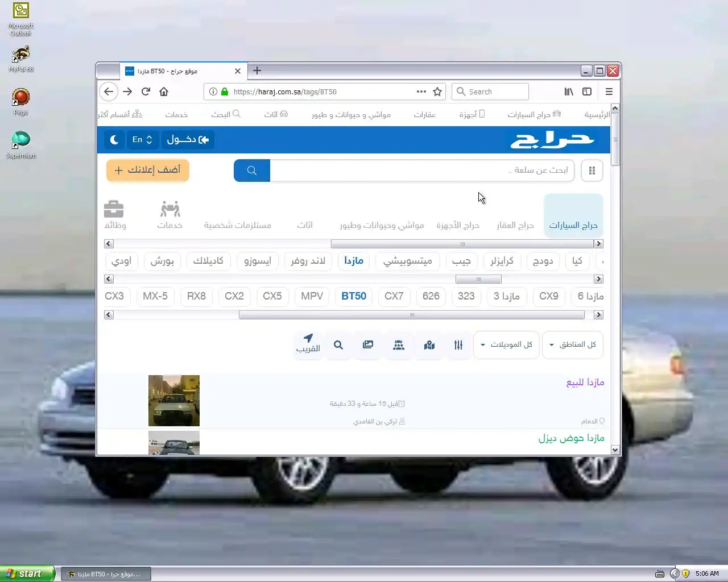Select the RX8 model chip
The width and height of the screenshot is (728, 582).
pos(196,296)
